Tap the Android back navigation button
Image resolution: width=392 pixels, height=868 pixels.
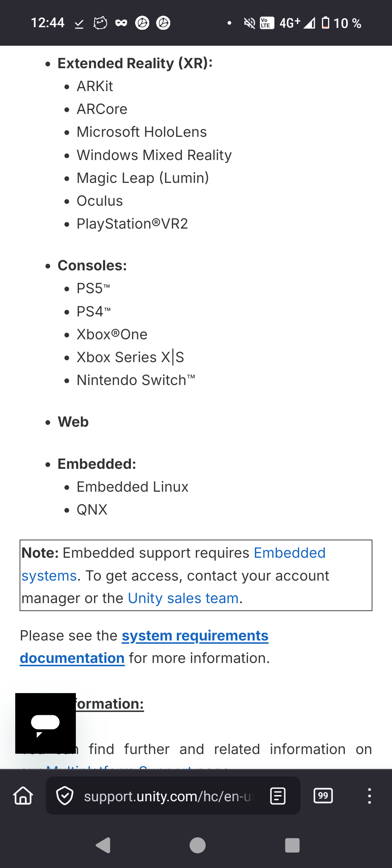pyautogui.click(x=103, y=846)
